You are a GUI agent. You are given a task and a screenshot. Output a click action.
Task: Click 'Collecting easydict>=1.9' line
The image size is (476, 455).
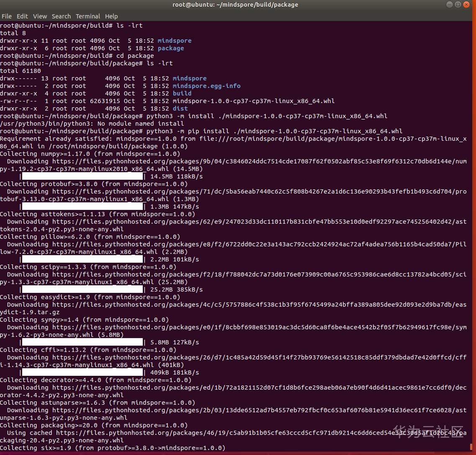pyautogui.click(x=90, y=297)
